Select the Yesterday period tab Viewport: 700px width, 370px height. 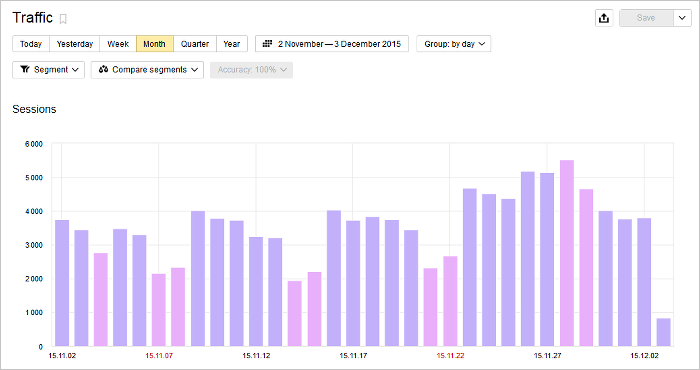[x=75, y=44]
